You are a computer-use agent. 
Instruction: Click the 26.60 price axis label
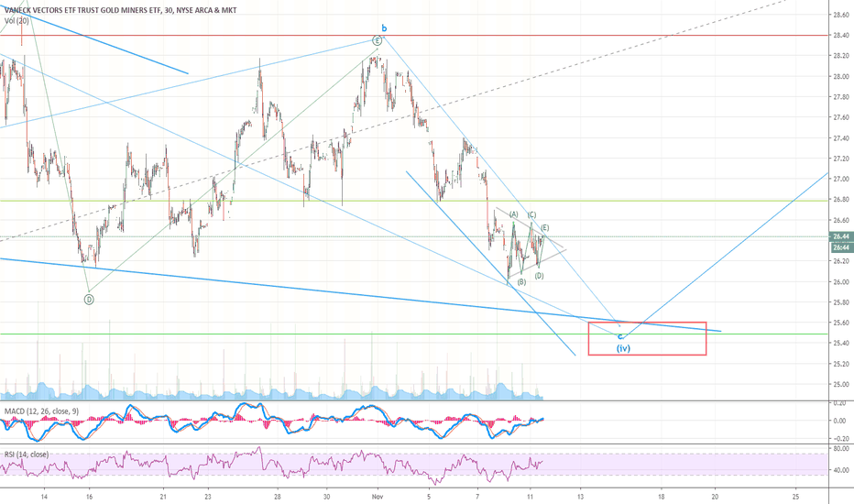click(x=841, y=220)
